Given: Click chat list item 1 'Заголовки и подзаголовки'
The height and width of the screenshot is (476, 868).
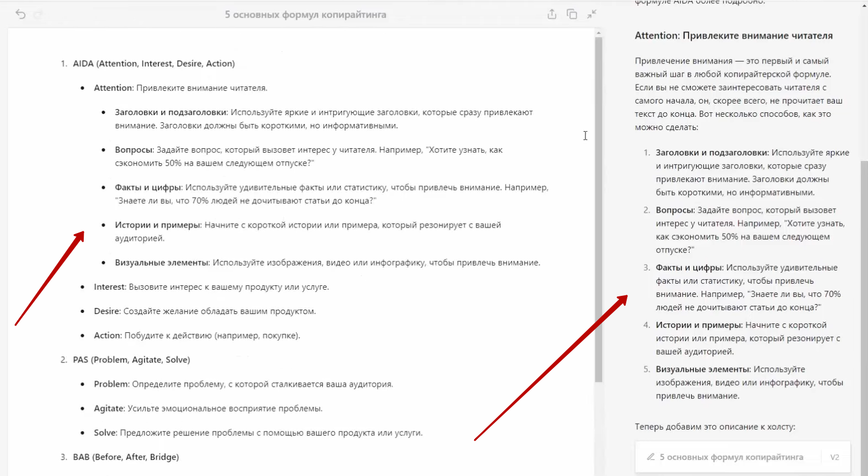Looking at the screenshot, I should point(752,172).
